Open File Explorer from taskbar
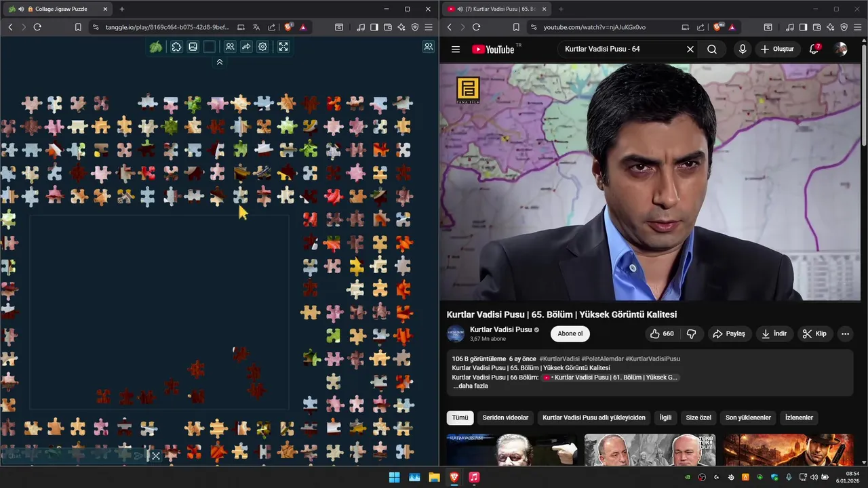Screen dimensions: 868x488 (x=434, y=477)
